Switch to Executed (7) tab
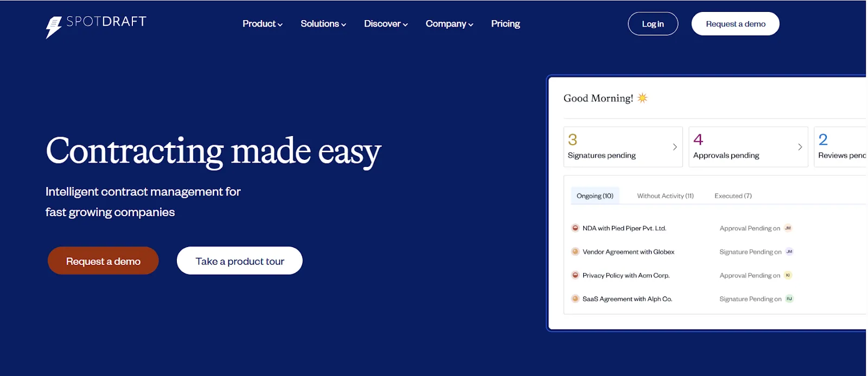Image resolution: width=868 pixels, height=376 pixels. tap(733, 196)
